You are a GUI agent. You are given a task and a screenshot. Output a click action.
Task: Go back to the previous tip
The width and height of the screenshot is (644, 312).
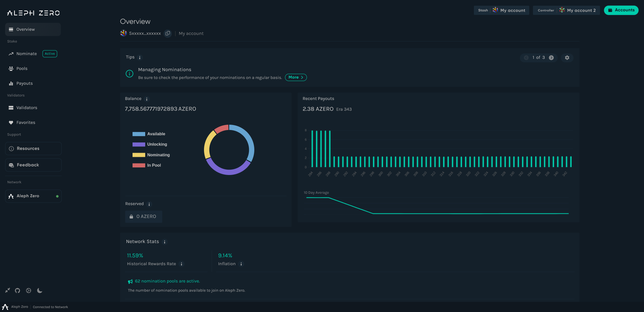pos(526,58)
